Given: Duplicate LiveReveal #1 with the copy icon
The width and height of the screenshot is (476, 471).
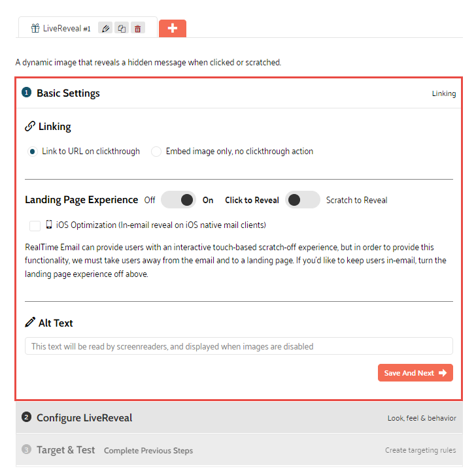Looking at the screenshot, I should click(x=122, y=29).
